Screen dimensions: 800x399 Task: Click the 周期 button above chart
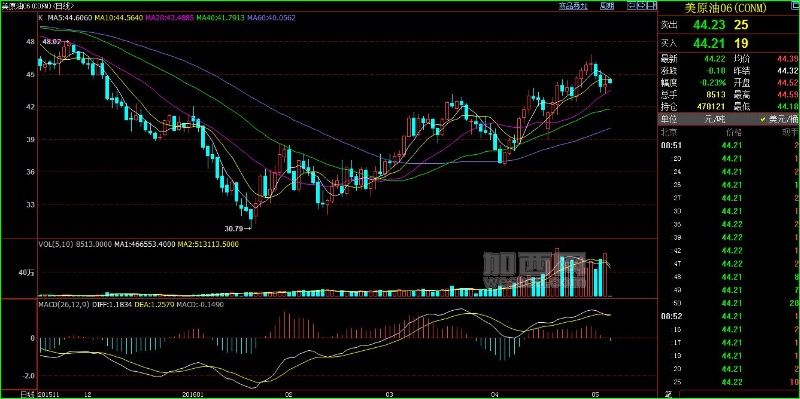click(x=607, y=6)
